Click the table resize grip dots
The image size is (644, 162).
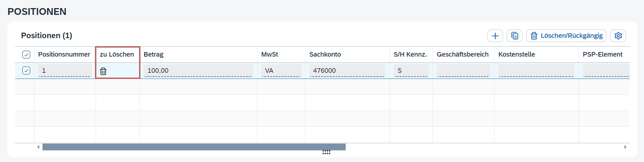pos(326,152)
